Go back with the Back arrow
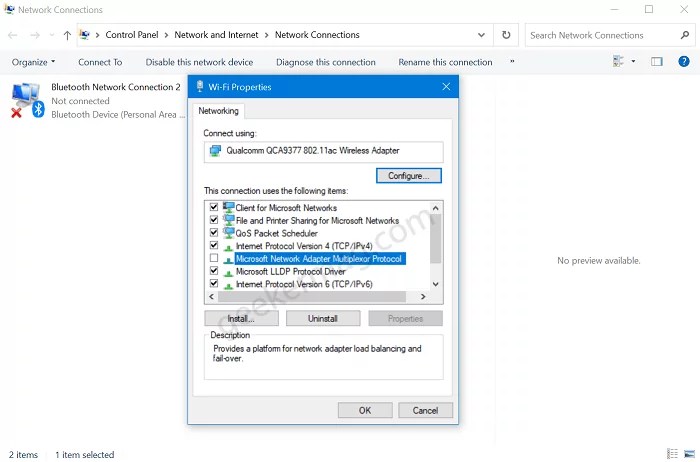 (x=12, y=35)
